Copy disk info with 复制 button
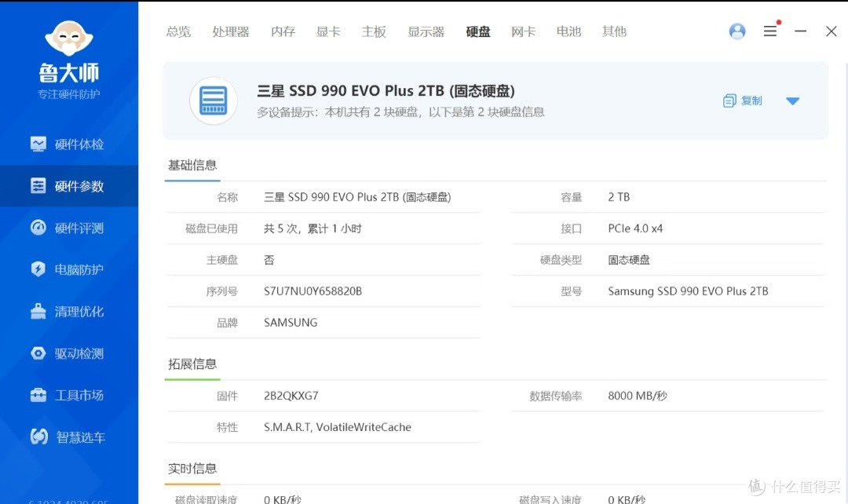The width and height of the screenshot is (848, 504). 743,100
